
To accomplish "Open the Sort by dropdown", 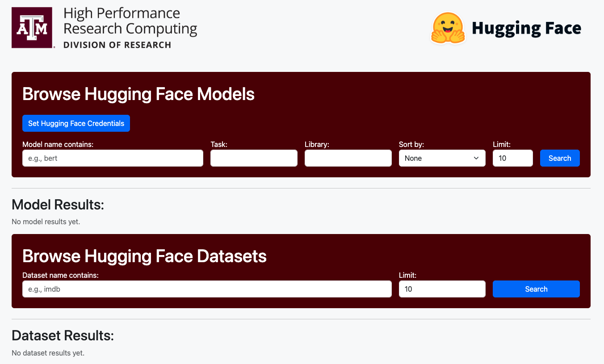I will [442, 158].
